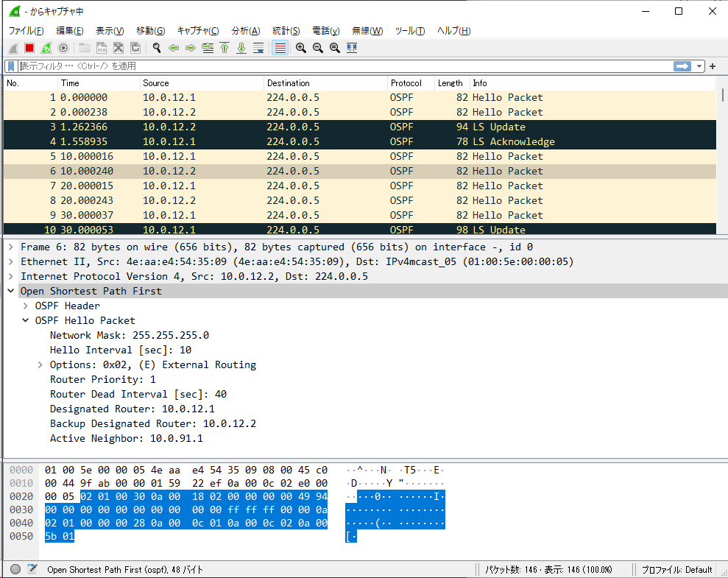
Task: Open the ヘルプ(H) menu
Action: [x=453, y=31]
